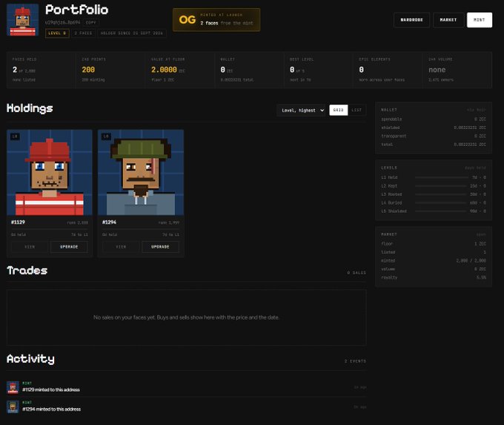Click the '#1129' label on holdings card
This screenshot has height=425, width=504.
click(x=18, y=223)
